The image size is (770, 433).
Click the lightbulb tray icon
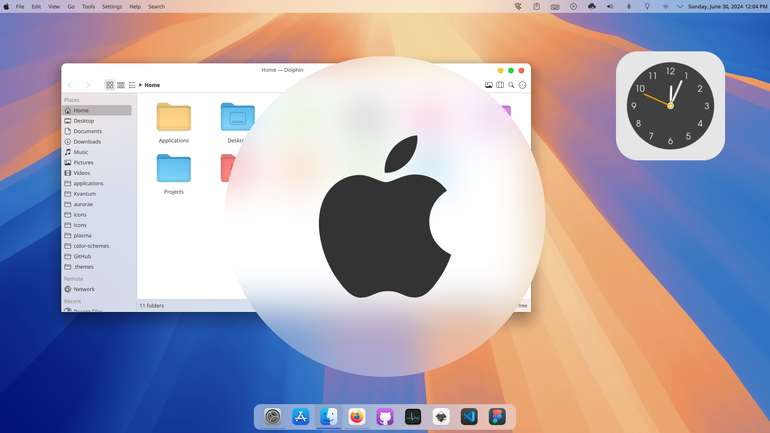point(647,6)
